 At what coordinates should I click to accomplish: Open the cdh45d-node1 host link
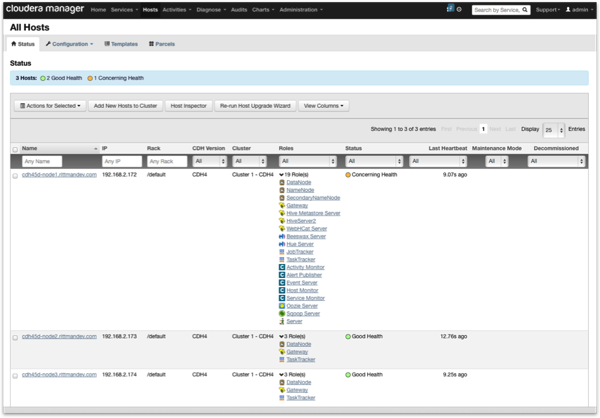(59, 175)
